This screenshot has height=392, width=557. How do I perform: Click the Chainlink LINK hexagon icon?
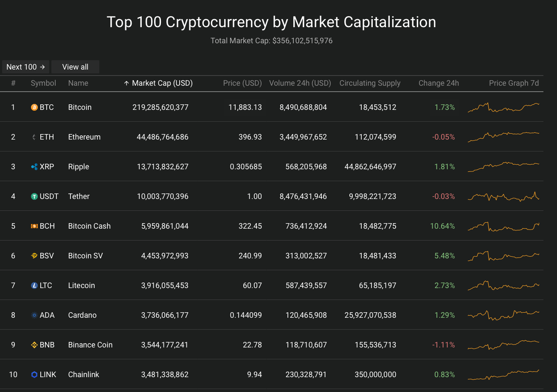(34, 375)
